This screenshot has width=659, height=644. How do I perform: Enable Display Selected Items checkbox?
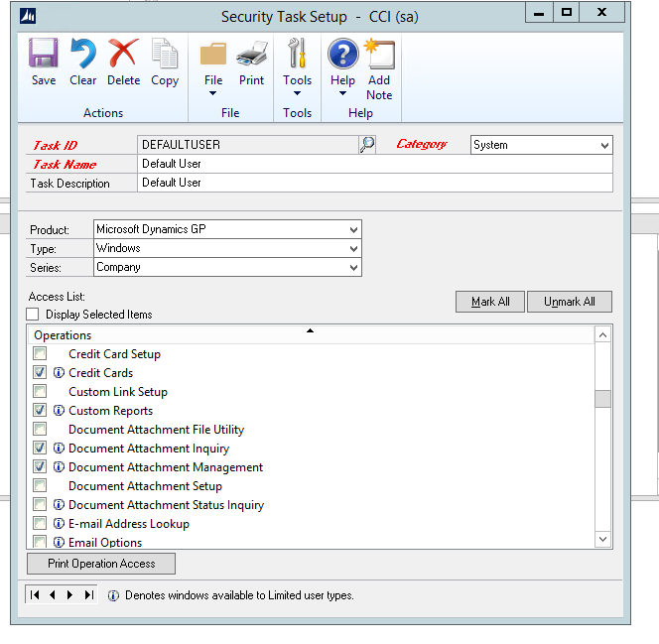(34, 315)
